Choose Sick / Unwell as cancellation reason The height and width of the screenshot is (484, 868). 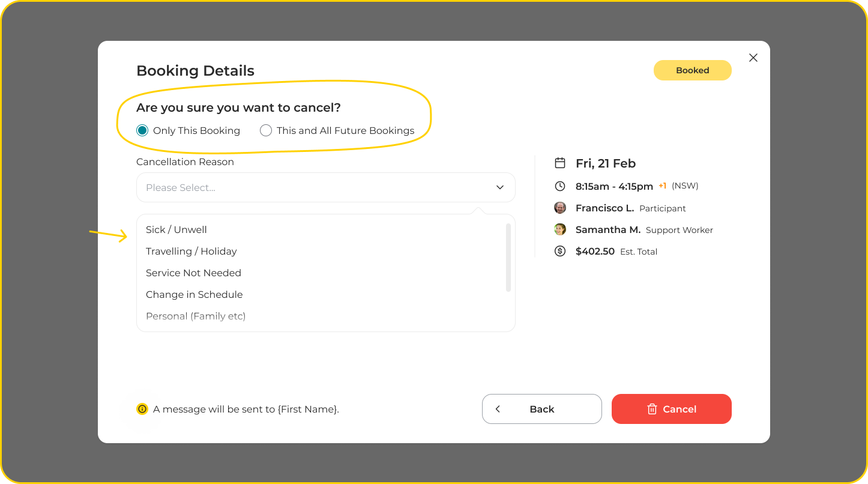click(176, 229)
